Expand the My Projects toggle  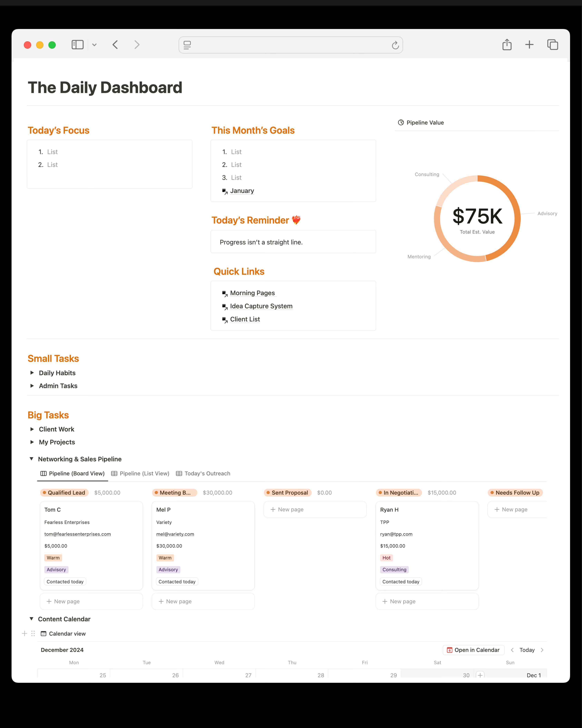pos(32,442)
